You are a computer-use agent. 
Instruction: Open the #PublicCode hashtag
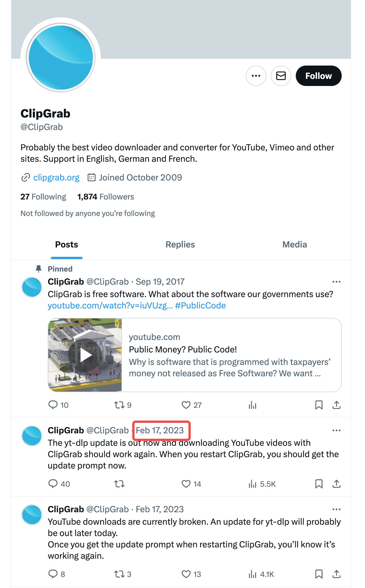coord(200,306)
